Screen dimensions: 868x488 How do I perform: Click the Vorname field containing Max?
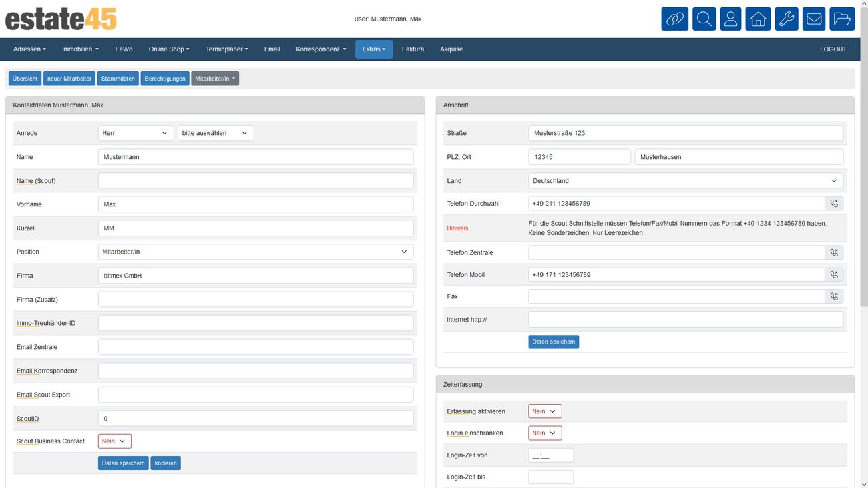[x=256, y=204]
